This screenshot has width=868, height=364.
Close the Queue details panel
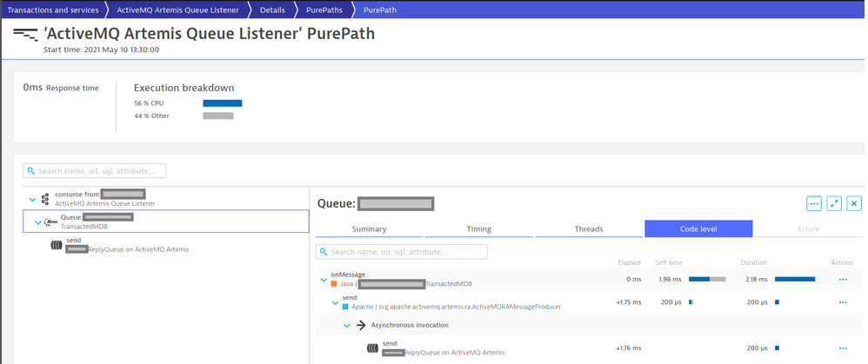point(854,203)
